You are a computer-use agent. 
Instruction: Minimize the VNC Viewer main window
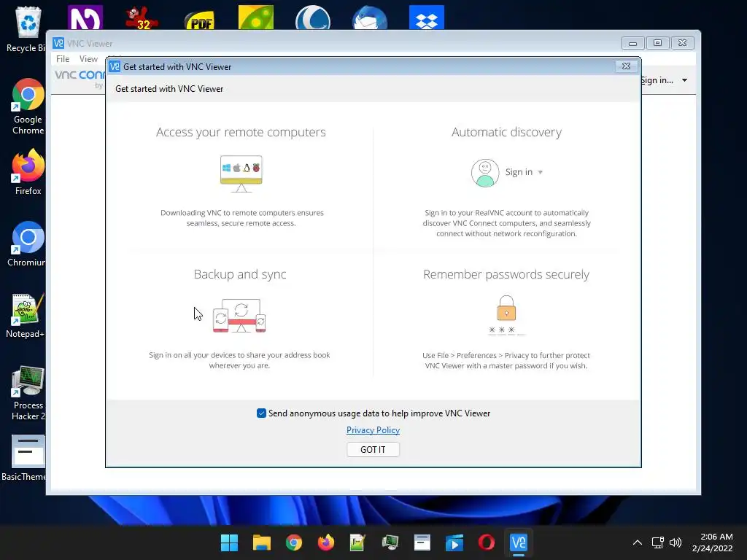[632, 43]
